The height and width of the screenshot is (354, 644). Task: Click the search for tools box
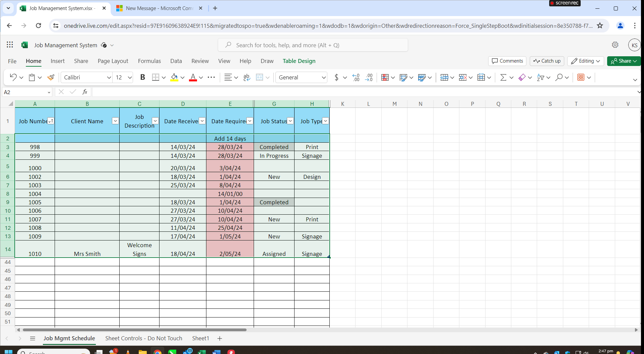click(313, 45)
